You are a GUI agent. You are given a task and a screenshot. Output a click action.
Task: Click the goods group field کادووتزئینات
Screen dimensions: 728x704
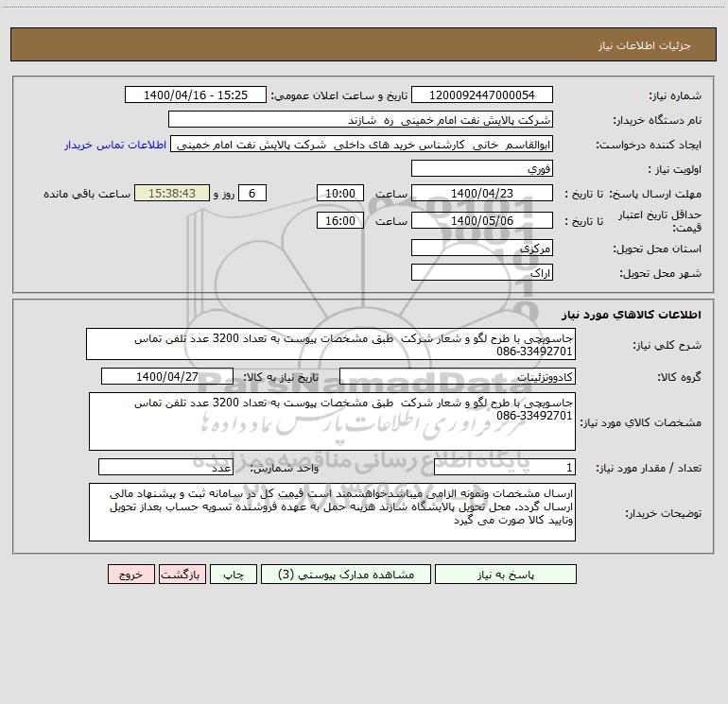tap(458, 376)
